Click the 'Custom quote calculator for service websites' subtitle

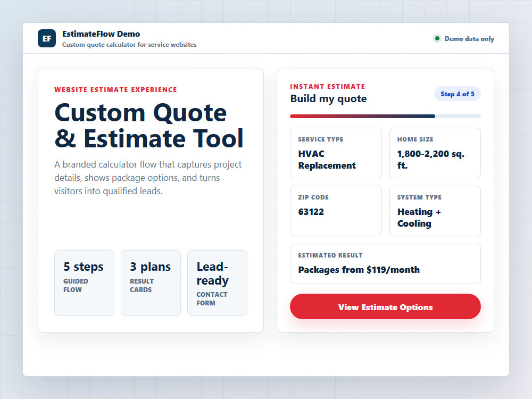129,45
